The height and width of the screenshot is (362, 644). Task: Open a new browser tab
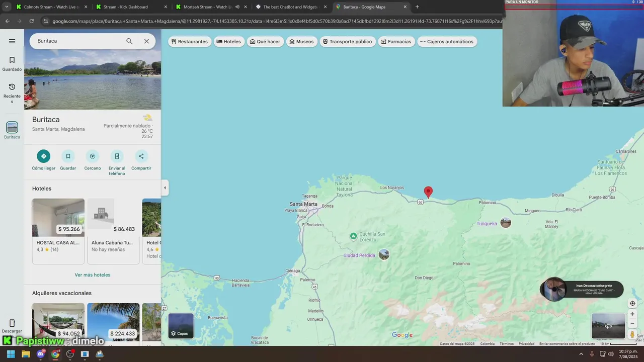[x=417, y=7]
